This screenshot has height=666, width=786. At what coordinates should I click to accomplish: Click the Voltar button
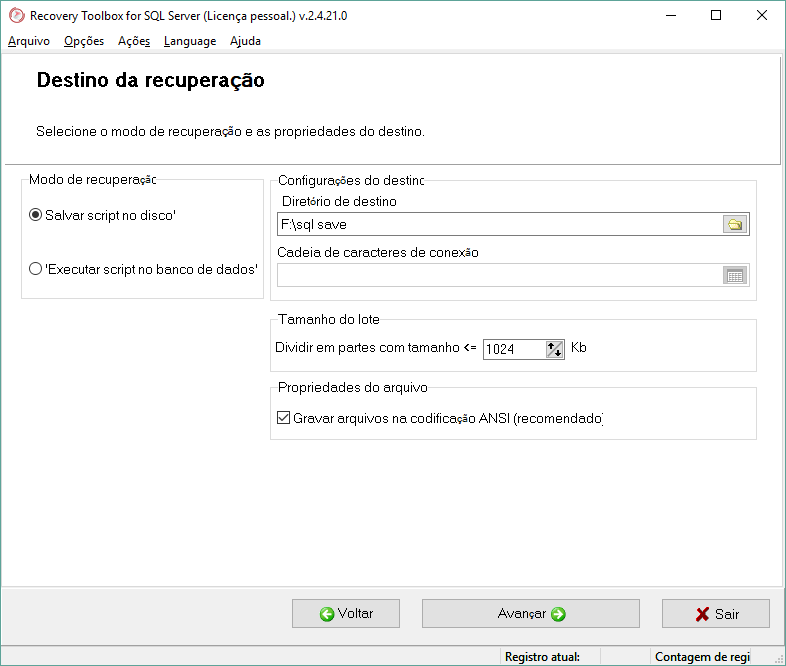tap(346, 613)
